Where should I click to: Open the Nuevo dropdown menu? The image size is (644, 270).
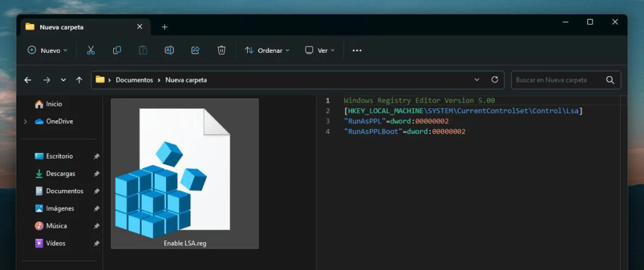47,50
